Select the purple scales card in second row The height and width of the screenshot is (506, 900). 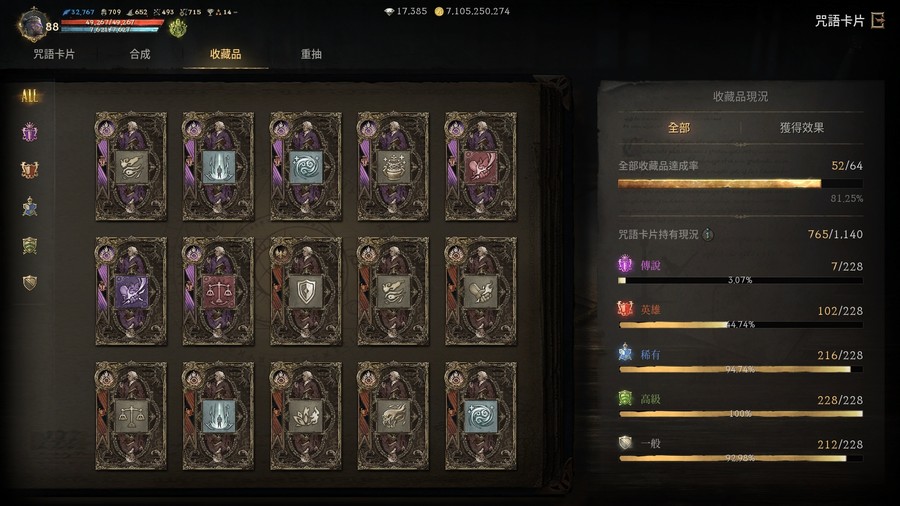(219, 291)
